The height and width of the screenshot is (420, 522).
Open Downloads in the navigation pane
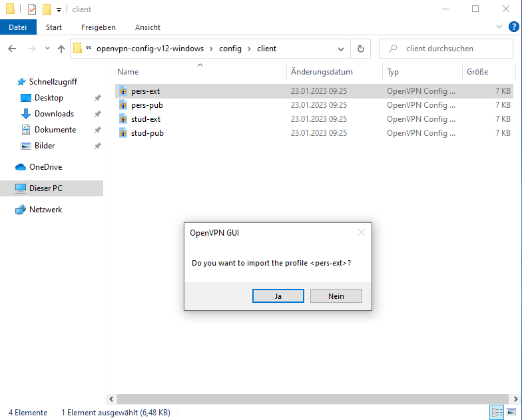(x=54, y=114)
